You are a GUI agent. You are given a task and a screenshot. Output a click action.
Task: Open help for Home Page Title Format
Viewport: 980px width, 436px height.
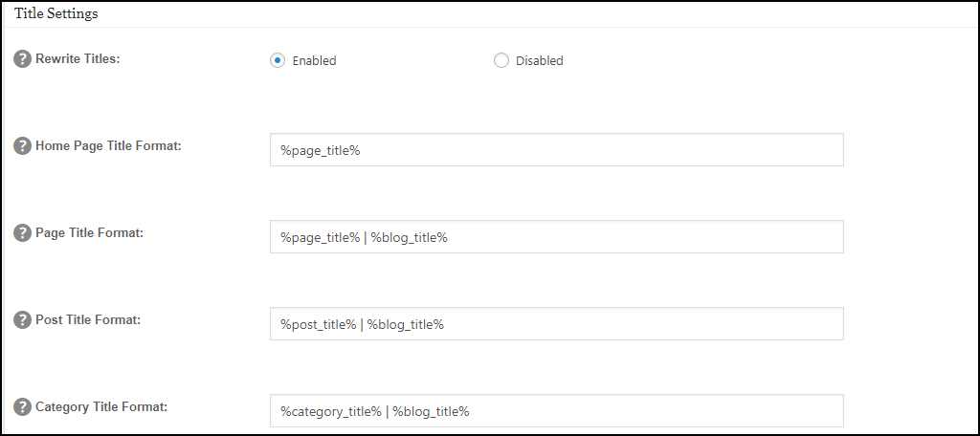tap(23, 146)
